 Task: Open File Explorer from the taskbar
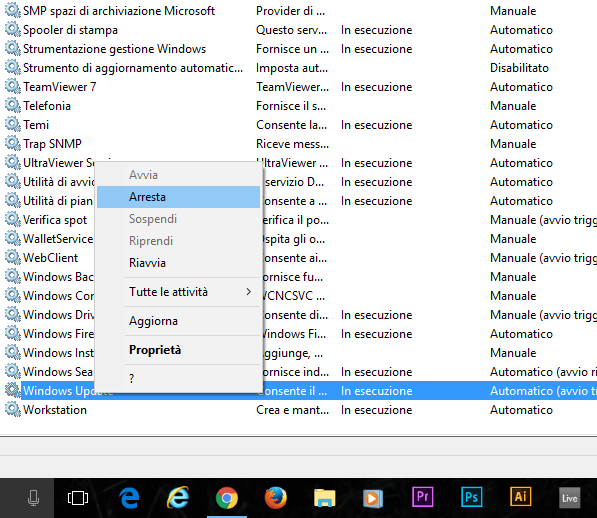(x=324, y=498)
